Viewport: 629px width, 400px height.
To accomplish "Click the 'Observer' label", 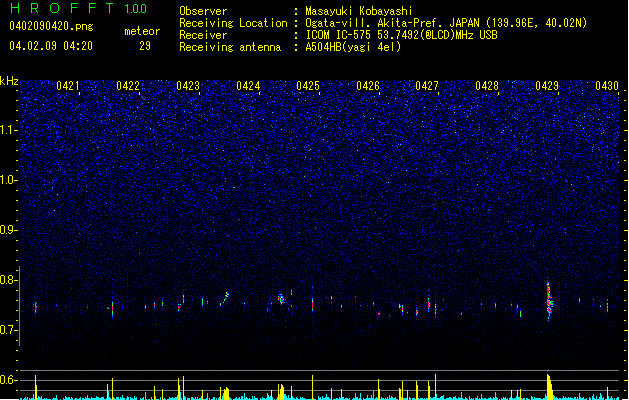I will click(203, 11).
